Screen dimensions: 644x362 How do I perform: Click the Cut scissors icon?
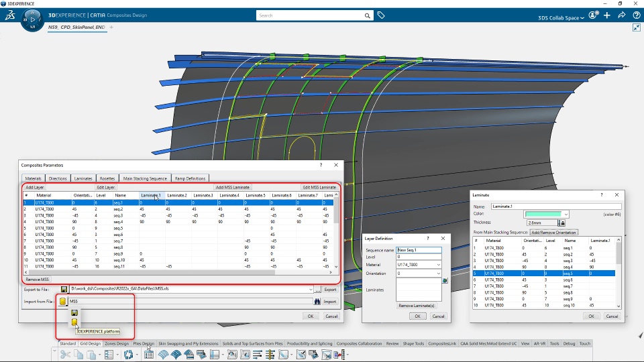pyautogui.click(x=65, y=355)
